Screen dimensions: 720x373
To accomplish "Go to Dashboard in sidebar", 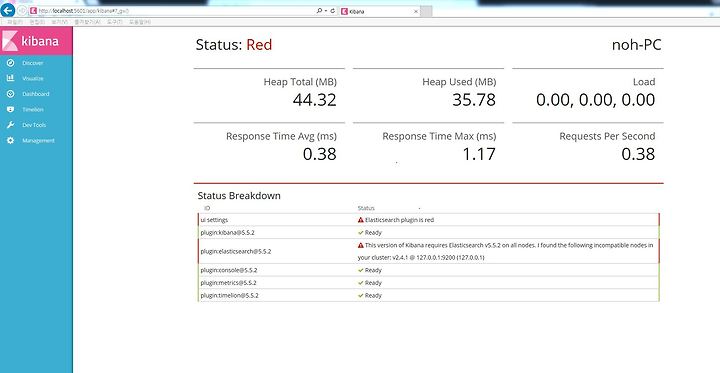I will coord(36,94).
